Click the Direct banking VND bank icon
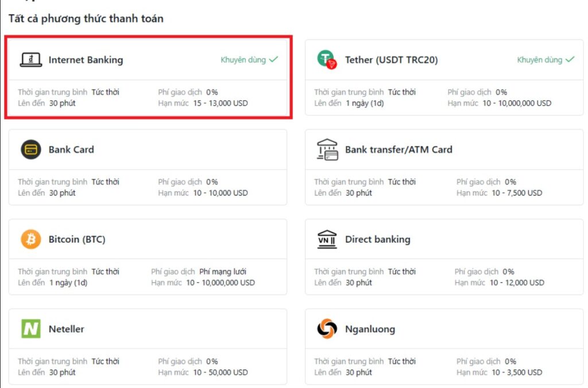 pyautogui.click(x=326, y=239)
